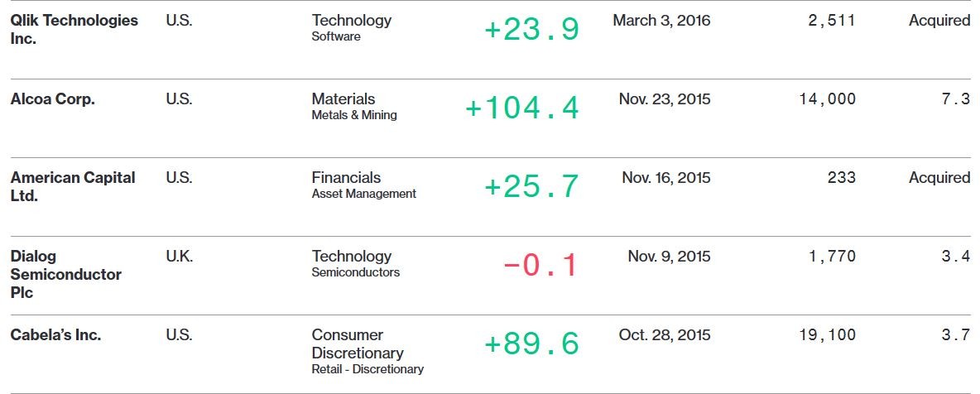Click the Metals & Mining subsector label
This screenshot has height=394, width=980.
coord(353,115)
